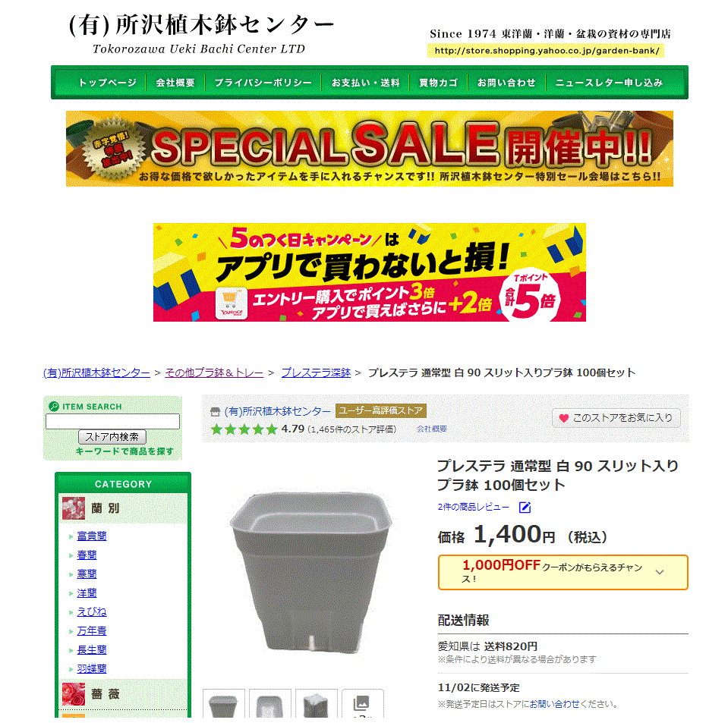Click the Yahoo shopping cart app icon in banner
Image resolution: width=728 pixels, height=723 pixels.
(232, 304)
